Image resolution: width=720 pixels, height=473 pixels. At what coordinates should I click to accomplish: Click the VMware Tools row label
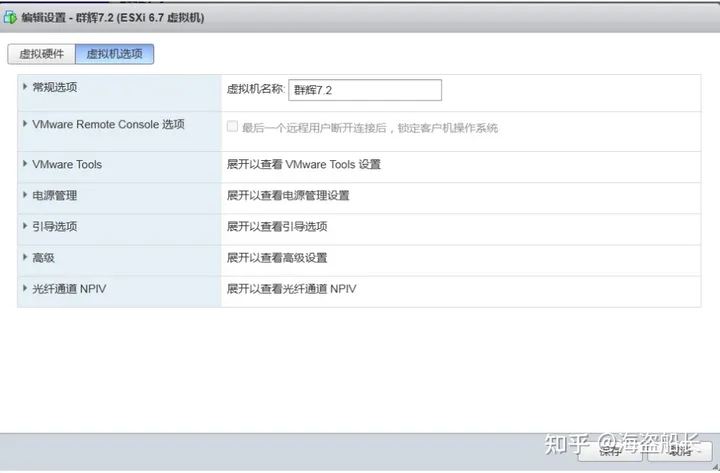click(x=67, y=164)
